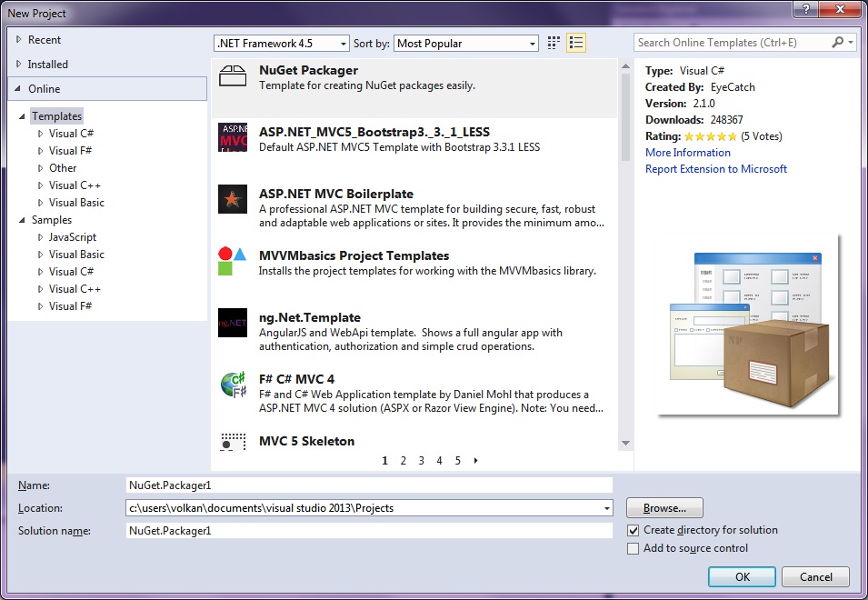This screenshot has width=868, height=600.
Task: Click the ASP.NET MVC Boilerplate star icon
Action: 233,199
